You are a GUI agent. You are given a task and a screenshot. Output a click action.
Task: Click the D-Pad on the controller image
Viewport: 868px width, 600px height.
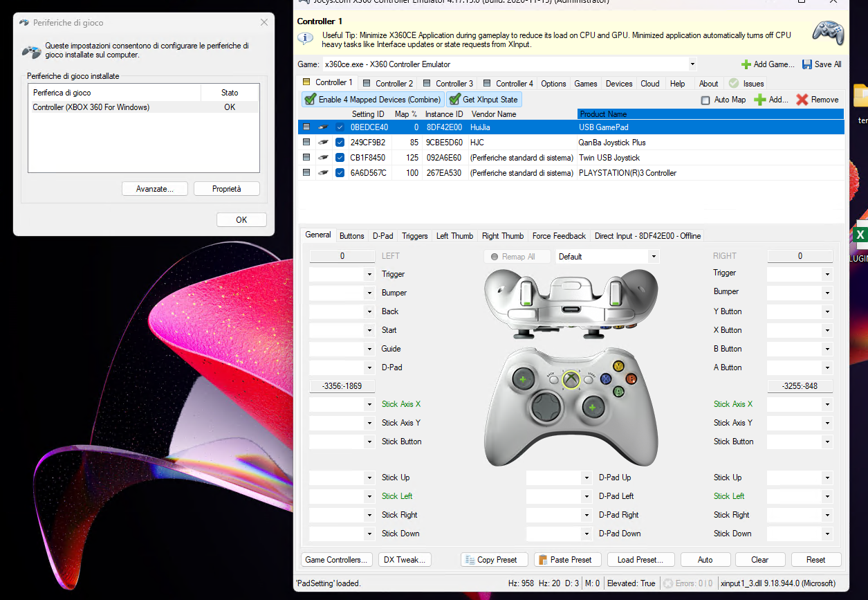pos(547,407)
